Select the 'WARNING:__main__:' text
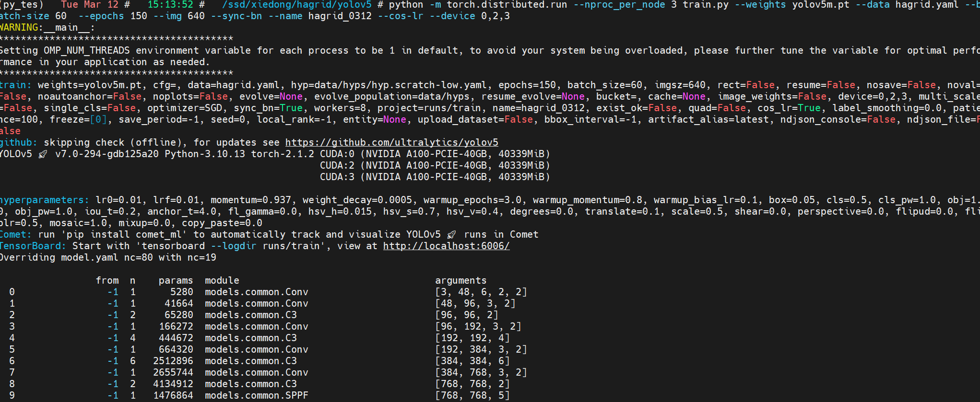The image size is (980, 402). (x=47, y=27)
